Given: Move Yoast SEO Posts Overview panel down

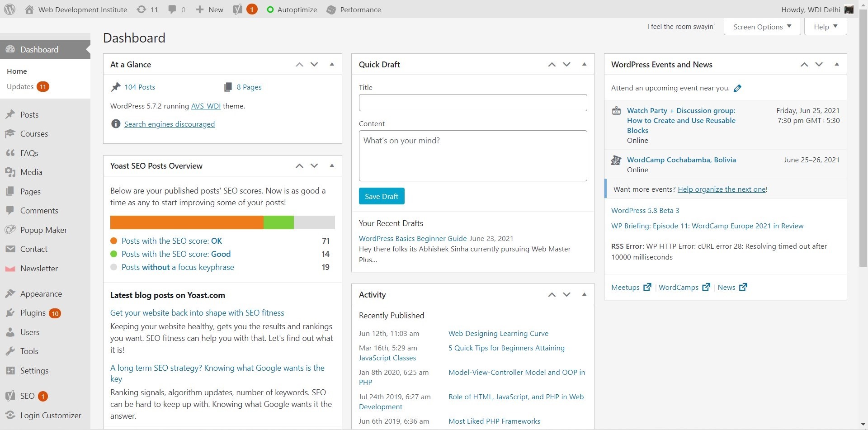Looking at the screenshot, I should 314,166.
